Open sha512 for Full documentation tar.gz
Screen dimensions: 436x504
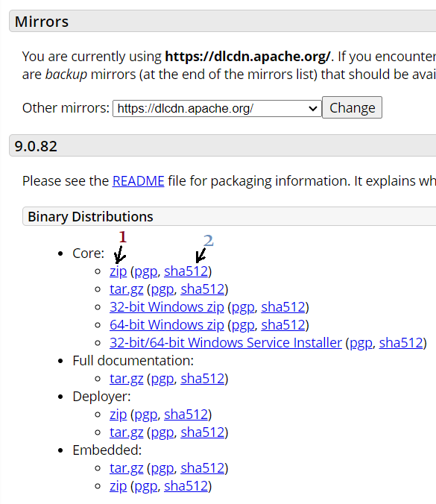click(203, 379)
